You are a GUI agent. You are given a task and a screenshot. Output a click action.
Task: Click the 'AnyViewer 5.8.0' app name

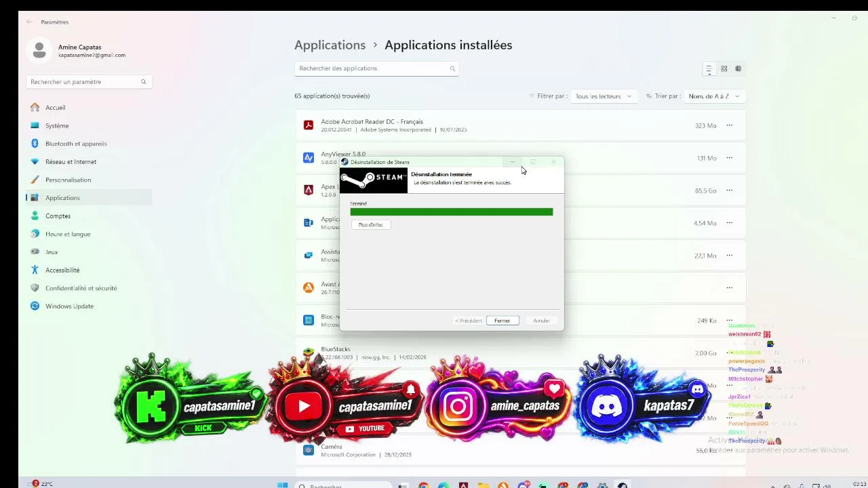click(x=343, y=154)
